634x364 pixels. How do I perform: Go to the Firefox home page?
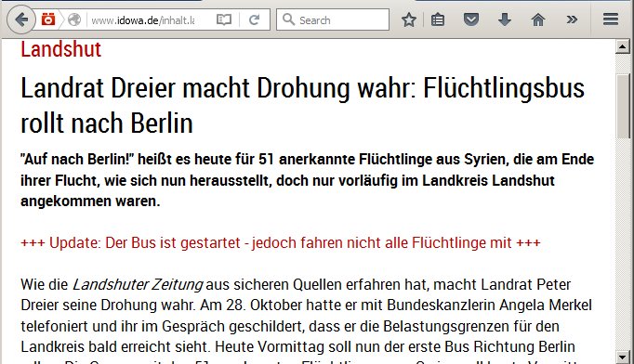(x=537, y=19)
